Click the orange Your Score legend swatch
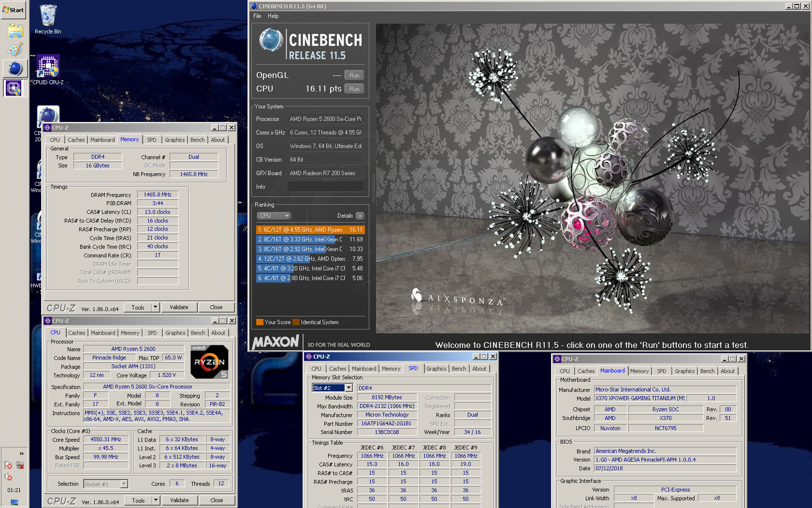The image size is (812, 508). point(260,322)
